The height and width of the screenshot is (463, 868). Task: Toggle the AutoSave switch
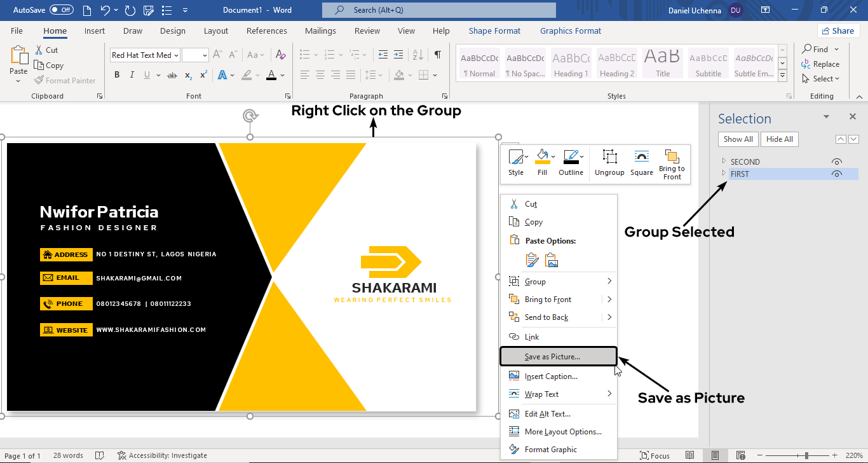62,10
